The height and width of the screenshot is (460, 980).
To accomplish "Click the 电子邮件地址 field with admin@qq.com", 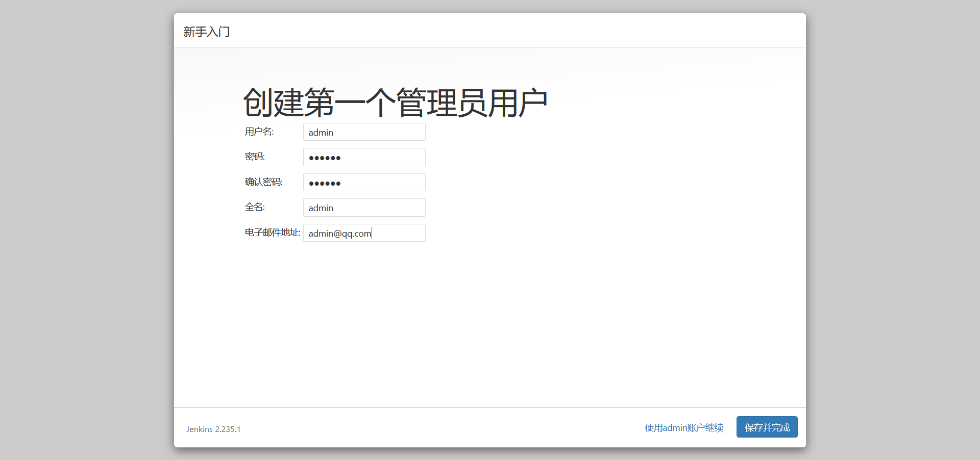I will click(x=364, y=233).
